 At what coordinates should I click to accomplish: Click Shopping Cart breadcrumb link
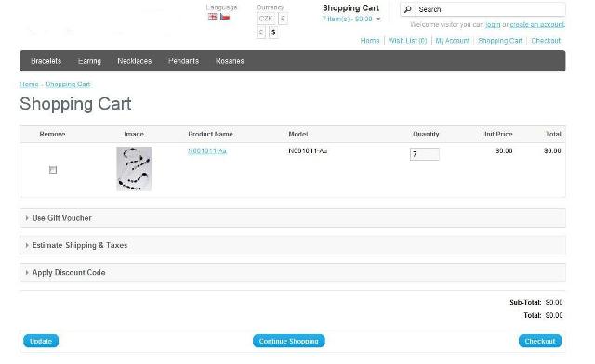[x=68, y=84]
